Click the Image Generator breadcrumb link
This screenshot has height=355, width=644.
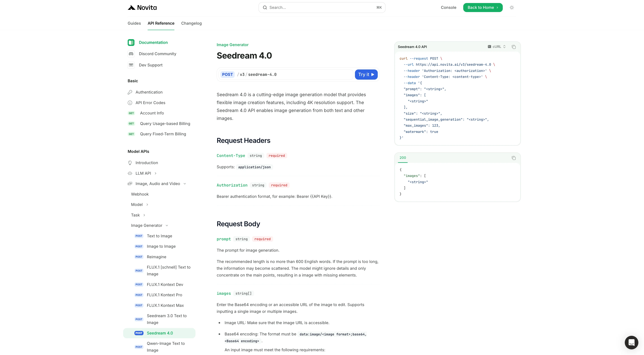[x=232, y=45]
